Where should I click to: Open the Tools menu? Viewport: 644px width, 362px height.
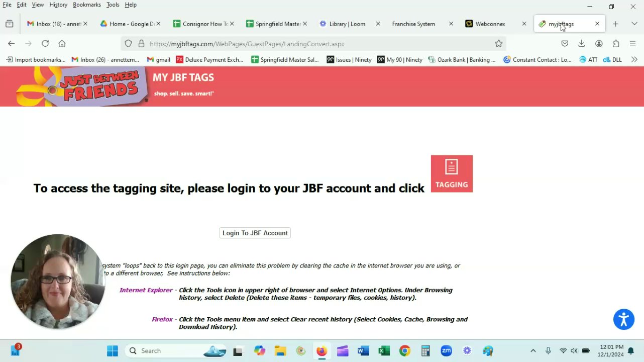113,5
